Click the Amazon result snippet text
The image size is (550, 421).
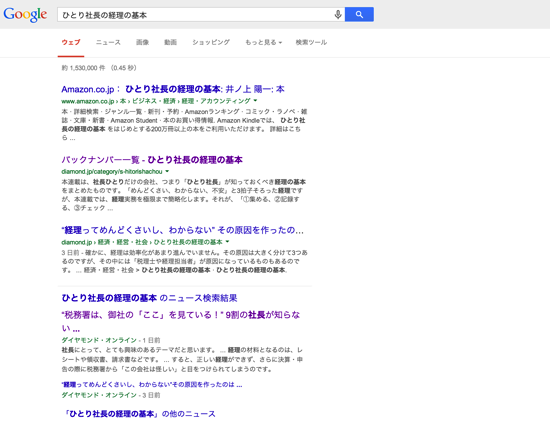(x=184, y=125)
